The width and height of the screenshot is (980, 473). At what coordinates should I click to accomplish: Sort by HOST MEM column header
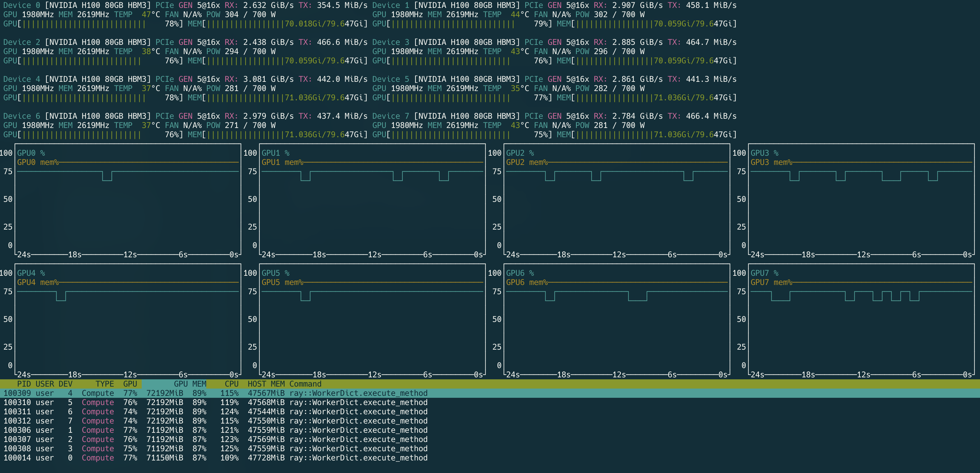click(x=266, y=384)
